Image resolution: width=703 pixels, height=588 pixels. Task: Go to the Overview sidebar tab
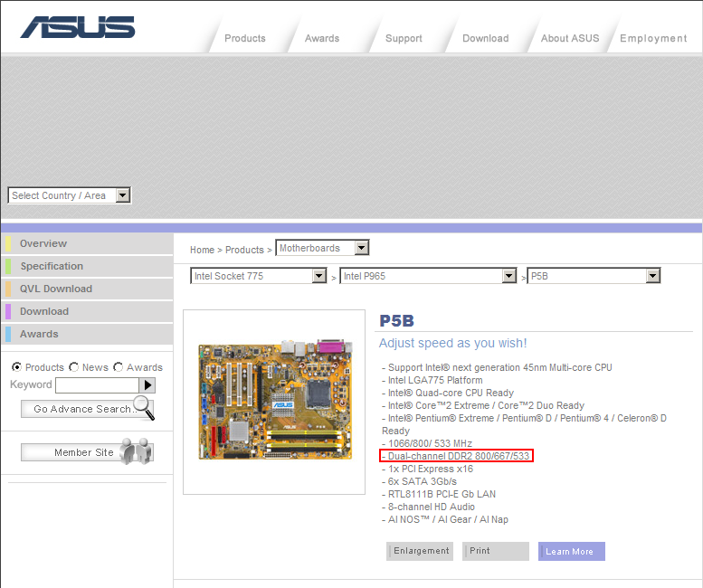[88, 243]
